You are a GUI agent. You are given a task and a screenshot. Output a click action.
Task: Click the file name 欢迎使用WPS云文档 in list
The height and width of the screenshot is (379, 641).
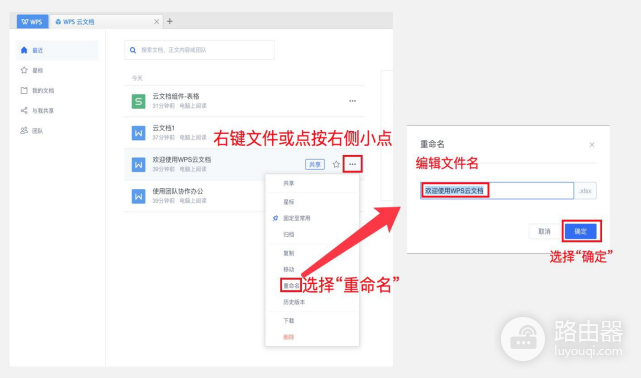tap(182, 159)
